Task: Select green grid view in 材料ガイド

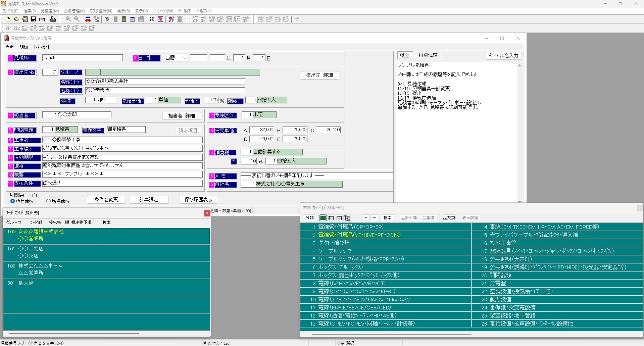Action: 323,218
